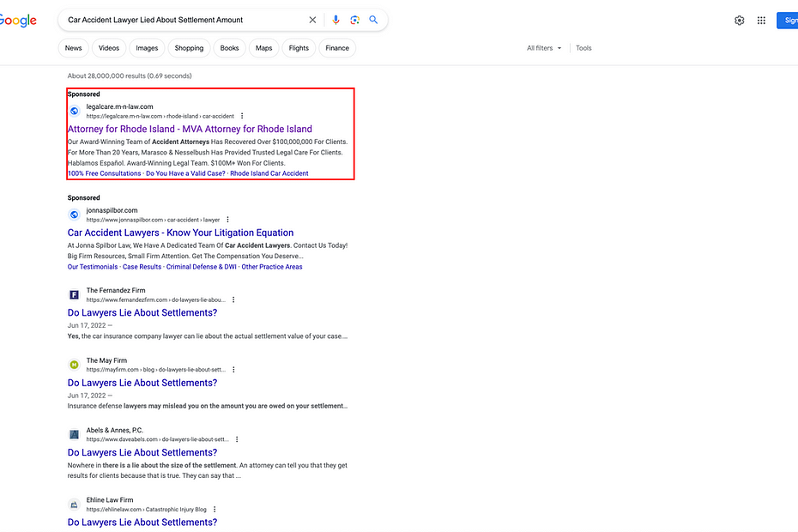Click the legalcare.m-n-law.com globe favicon

pos(75,111)
